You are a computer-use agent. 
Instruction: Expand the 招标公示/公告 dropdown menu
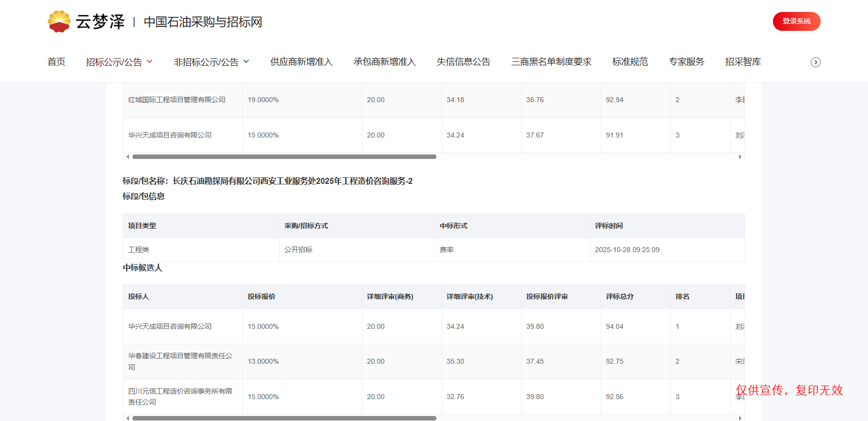[x=119, y=62]
